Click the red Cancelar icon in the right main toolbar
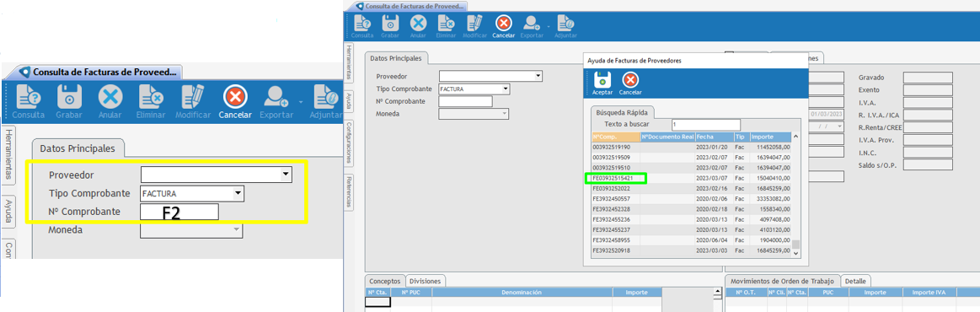 [504, 24]
